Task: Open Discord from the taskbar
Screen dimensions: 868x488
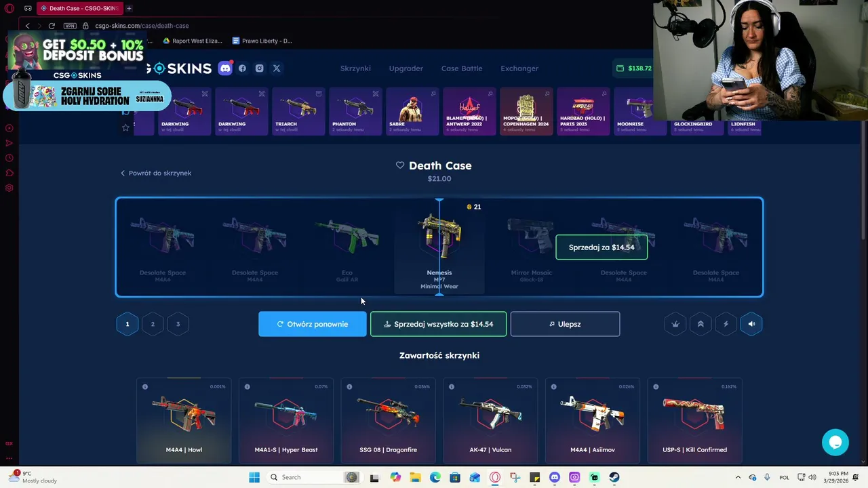Action: (x=555, y=477)
